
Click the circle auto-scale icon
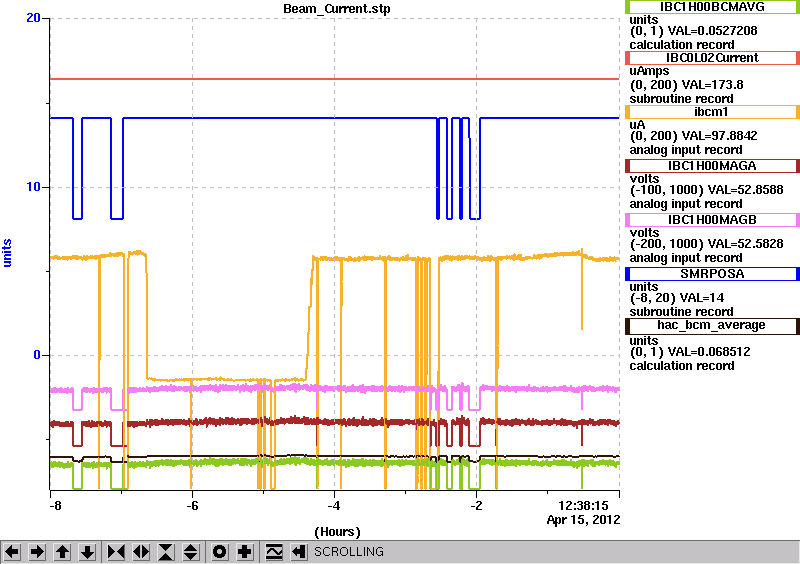(x=220, y=552)
